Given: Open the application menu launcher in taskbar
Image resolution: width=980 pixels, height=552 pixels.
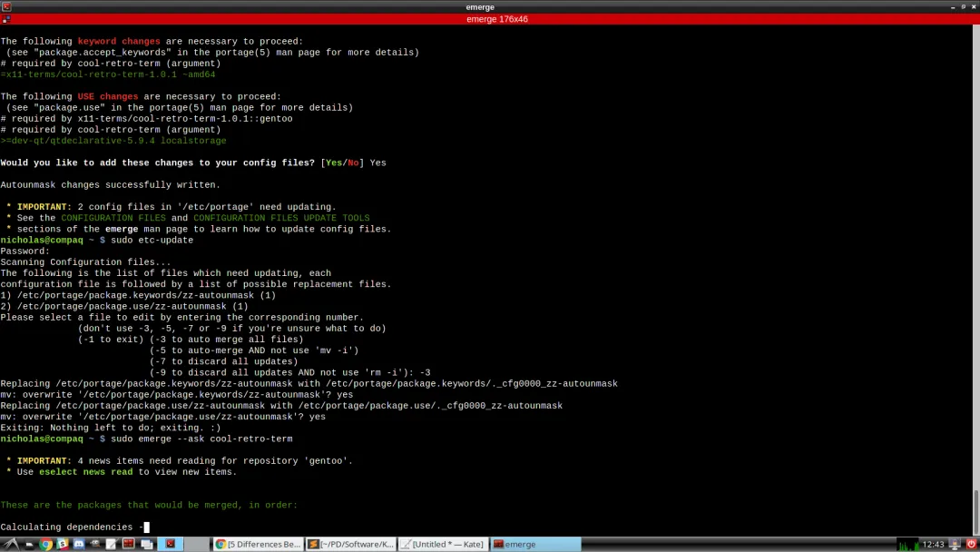Looking at the screenshot, I should (x=11, y=544).
